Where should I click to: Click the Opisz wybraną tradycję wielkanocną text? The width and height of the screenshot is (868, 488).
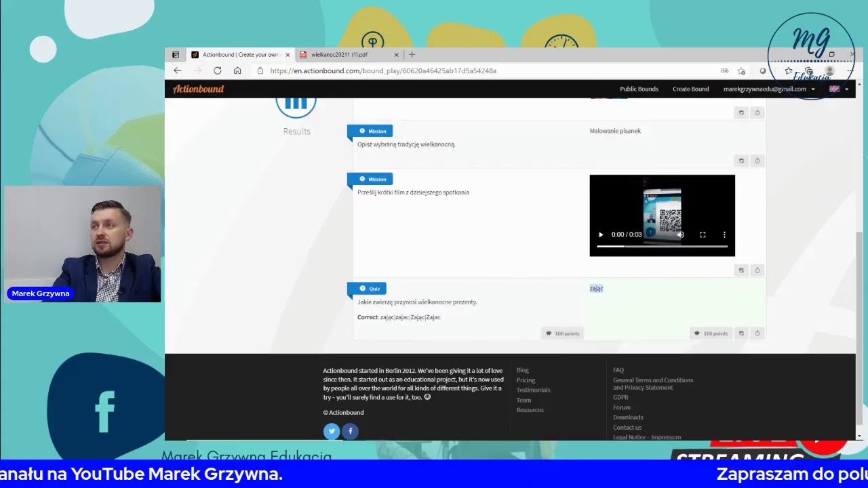click(x=406, y=144)
